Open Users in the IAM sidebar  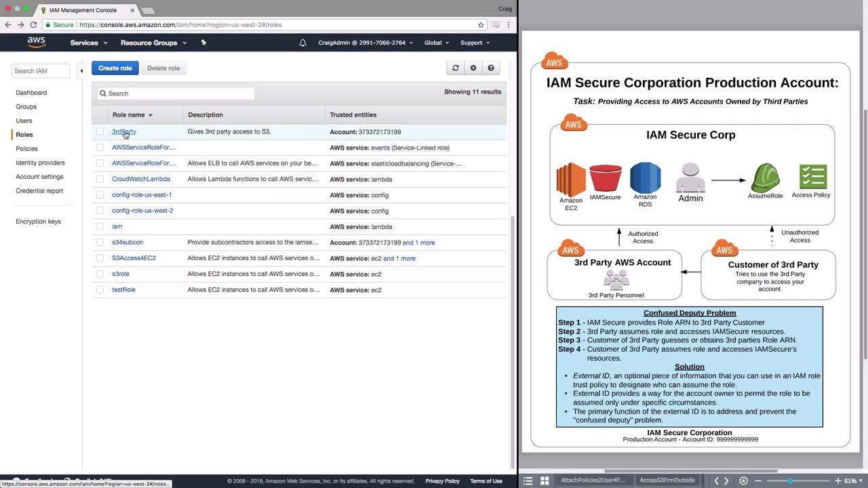pyautogui.click(x=24, y=121)
